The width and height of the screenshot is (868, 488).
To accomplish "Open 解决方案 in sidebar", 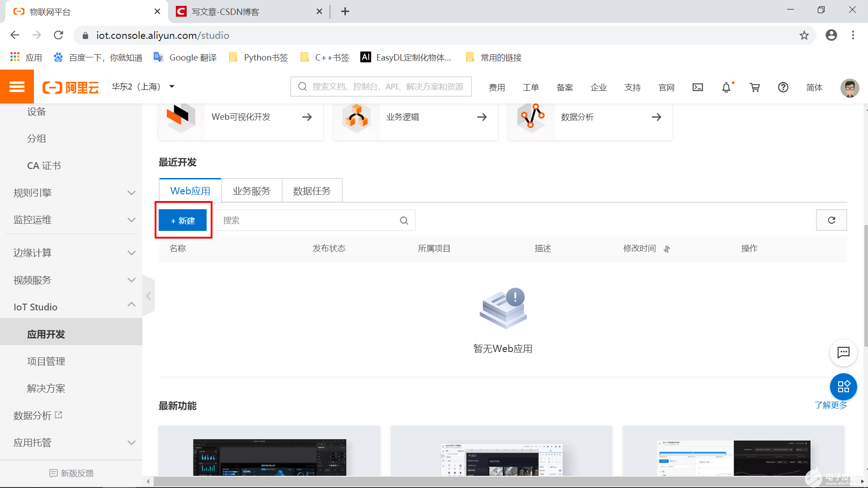I will click(46, 388).
